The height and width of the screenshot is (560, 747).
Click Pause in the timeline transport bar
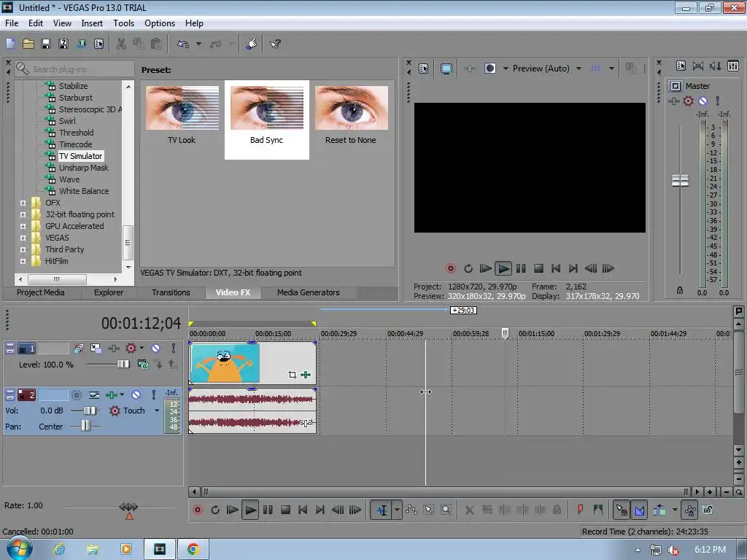coord(268,510)
